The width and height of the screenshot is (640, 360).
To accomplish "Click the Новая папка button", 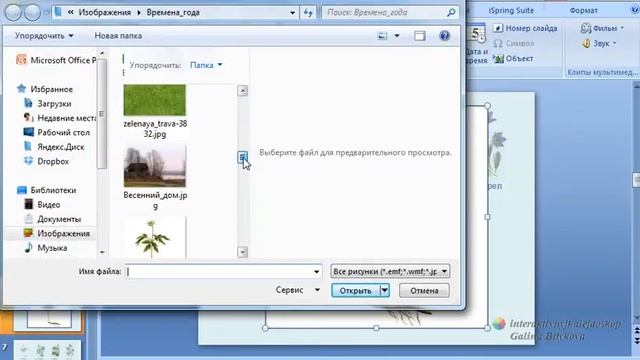I will click(x=118, y=36).
